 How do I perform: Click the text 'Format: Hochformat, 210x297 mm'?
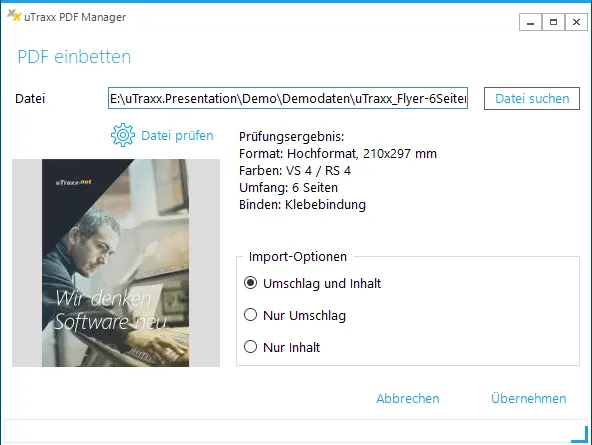click(338, 154)
